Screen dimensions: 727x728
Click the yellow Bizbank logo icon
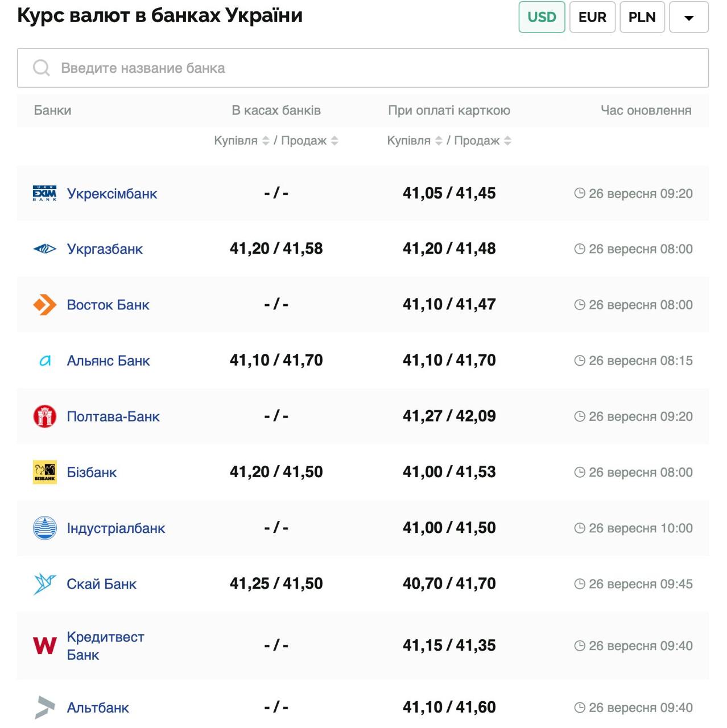click(x=44, y=472)
